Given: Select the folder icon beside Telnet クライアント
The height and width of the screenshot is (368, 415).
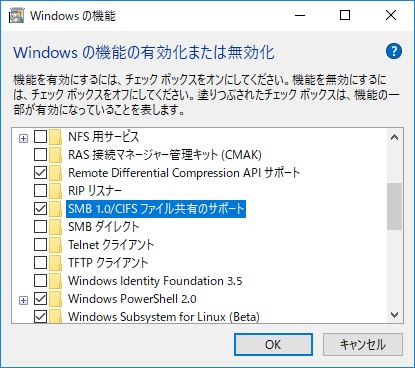Looking at the screenshot, I should click(56, 245).
